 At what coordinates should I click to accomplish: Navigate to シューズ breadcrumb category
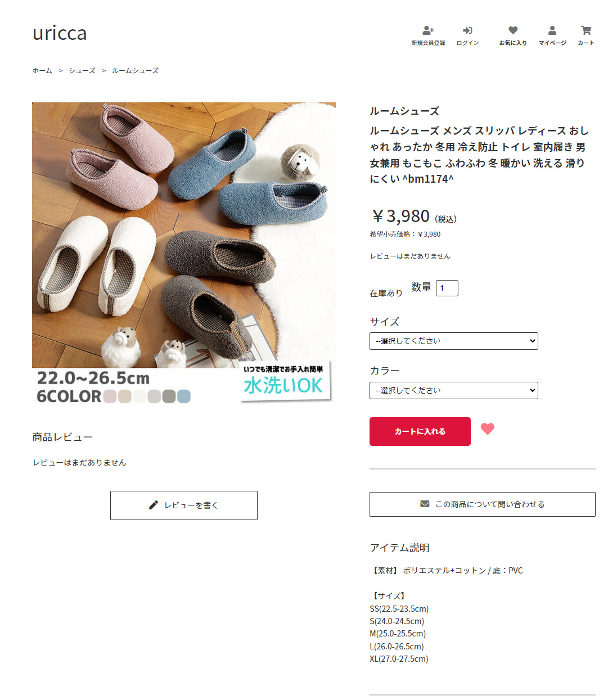click(x=82, y=71)
